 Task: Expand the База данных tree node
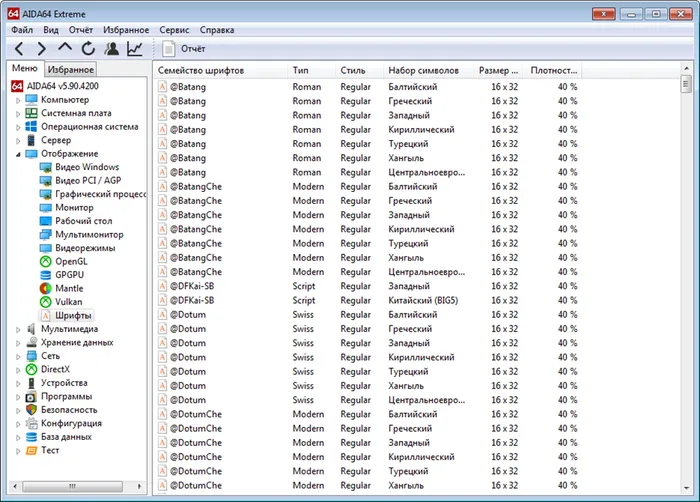pyautogui.click(x=18, y=437)
